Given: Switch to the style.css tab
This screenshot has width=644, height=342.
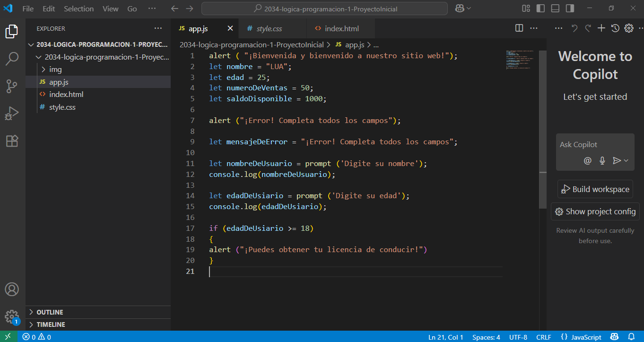Looking at the screenshot, I should click(273, 28).
